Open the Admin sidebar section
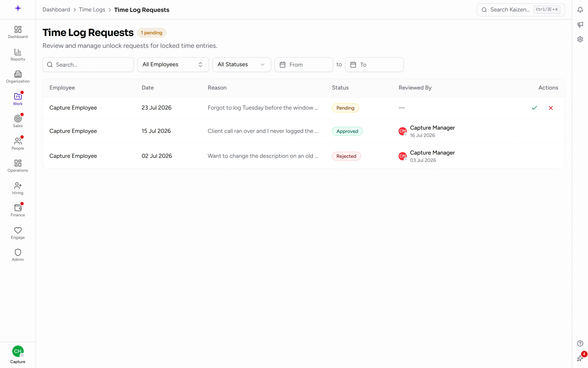Screen dimensions: 588x368 (x=18, y=255)
